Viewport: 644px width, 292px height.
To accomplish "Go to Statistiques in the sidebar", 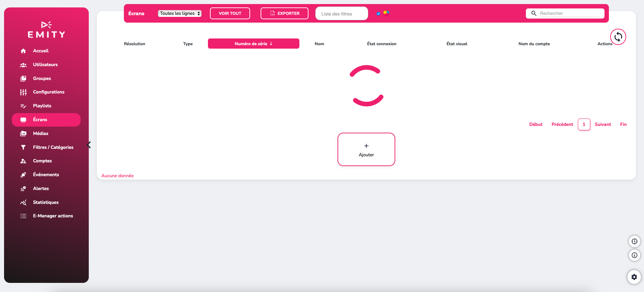I will (x=46, y=203).
